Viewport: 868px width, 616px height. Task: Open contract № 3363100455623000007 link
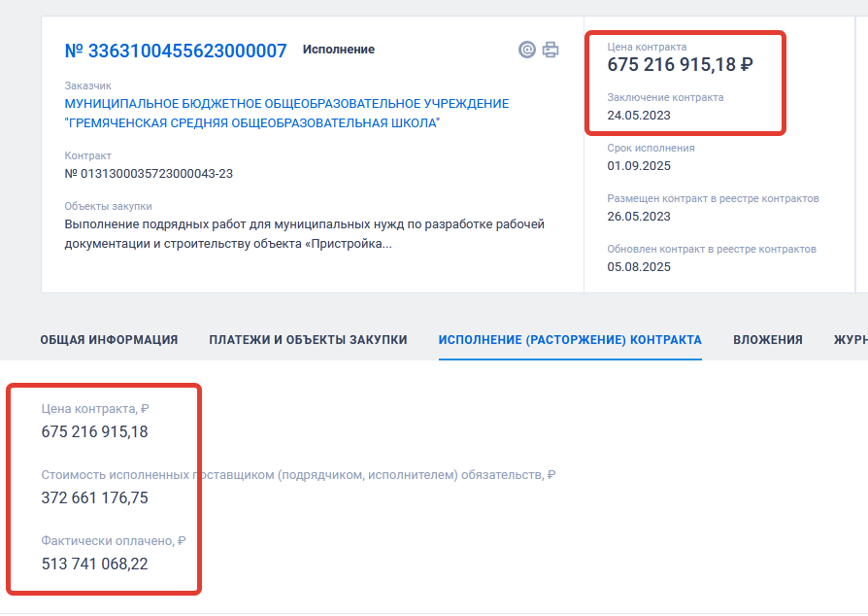pyautogui.click(x=176, y=51)
